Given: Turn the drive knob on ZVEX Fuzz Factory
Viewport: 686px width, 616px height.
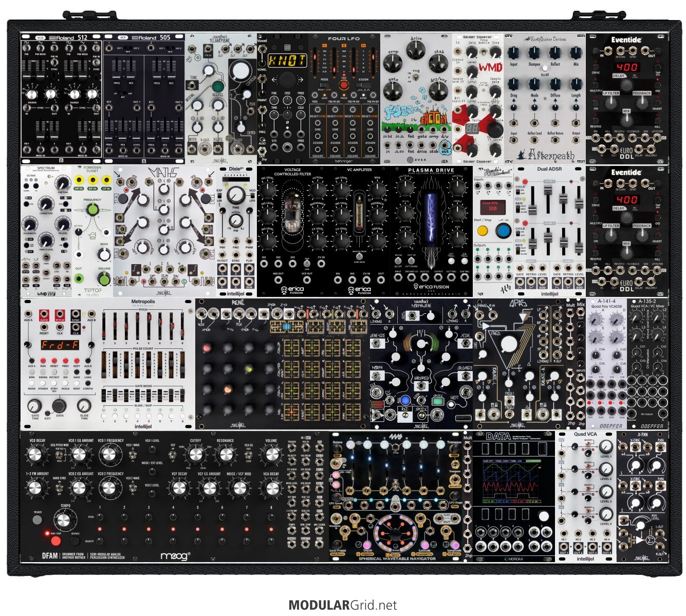Looking at the screenshot, I should pyautogui.click(x=416, y=51).
